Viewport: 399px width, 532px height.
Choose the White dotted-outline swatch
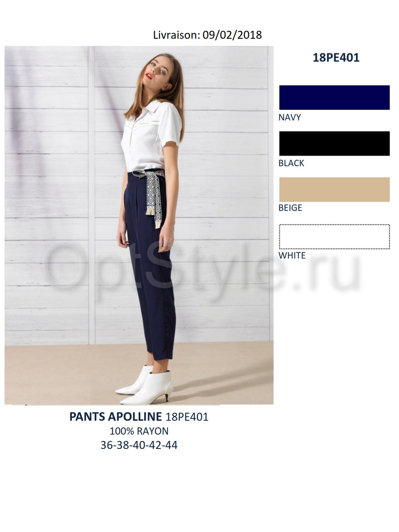click(334, 237)
